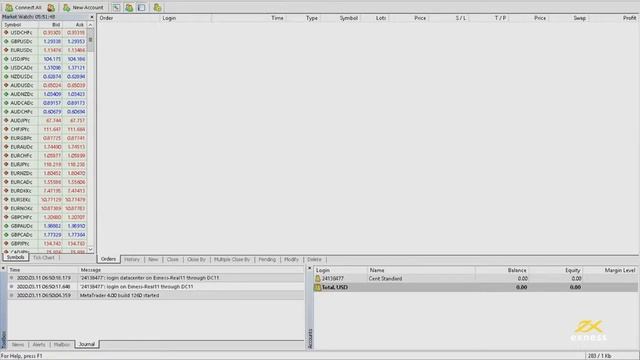Open the Close By tab
Viewport: 640px width, 360px height.
point(196,260)
